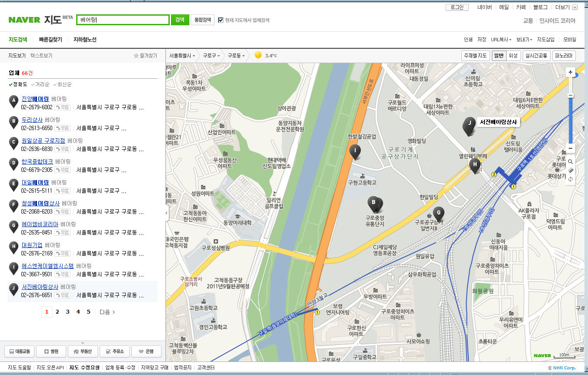Viewport: 588px width, 375px height.
Task: Zoom out with the map minus button
Action: (x=571, y=148)
